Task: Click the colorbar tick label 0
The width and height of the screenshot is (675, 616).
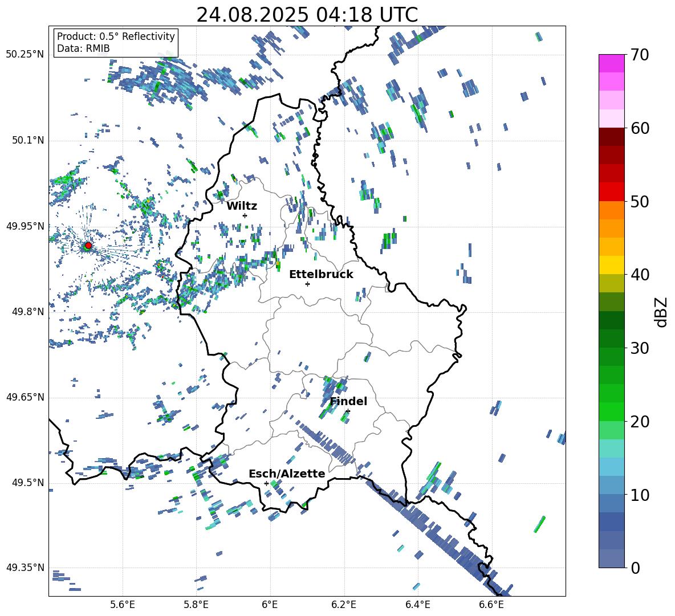Action: tap(635, 568)
